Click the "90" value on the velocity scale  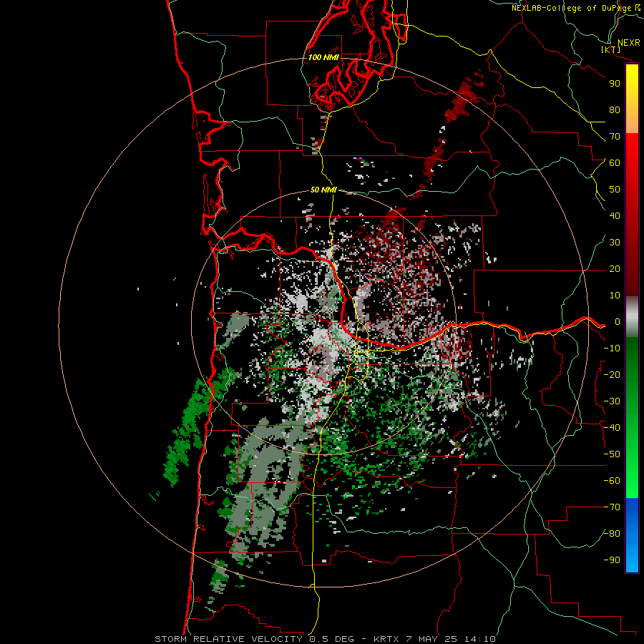(x=615, y=84)
